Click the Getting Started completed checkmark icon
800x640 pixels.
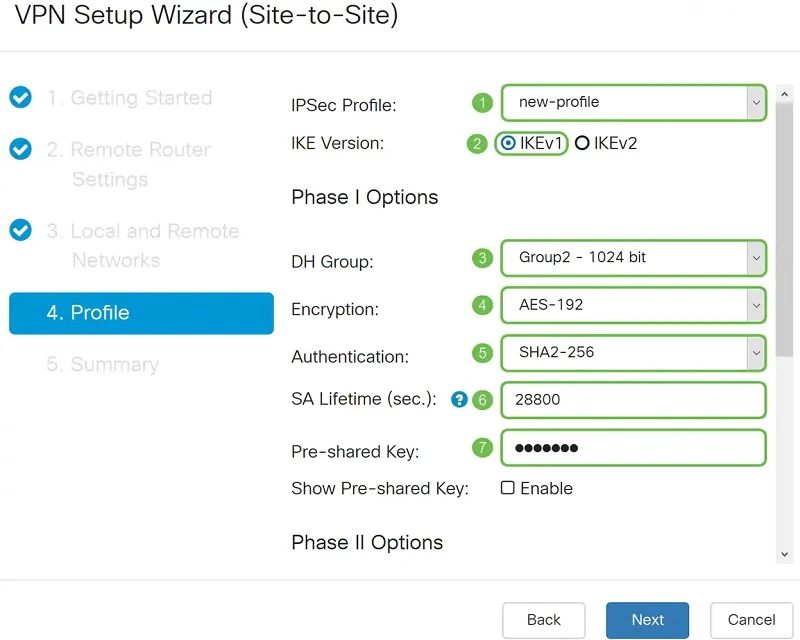click(20, 98)
